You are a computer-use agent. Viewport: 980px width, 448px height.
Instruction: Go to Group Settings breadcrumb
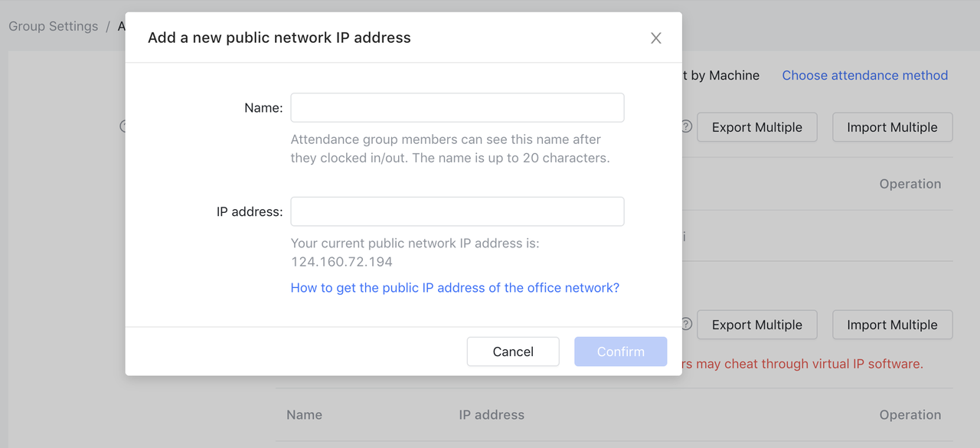click(54, 26)
